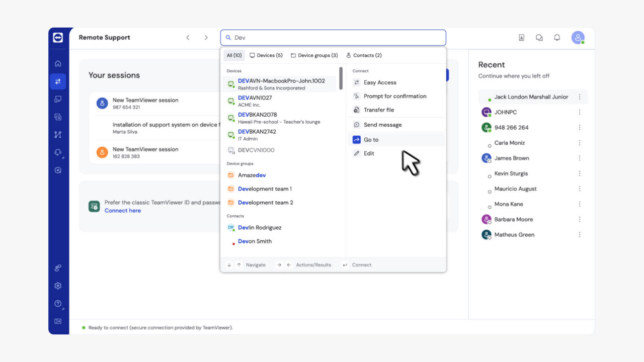Image resolution: width=644 pixels, height=362 pixels.
Task: Select Development team 1 group
Action: click(280, 189)
